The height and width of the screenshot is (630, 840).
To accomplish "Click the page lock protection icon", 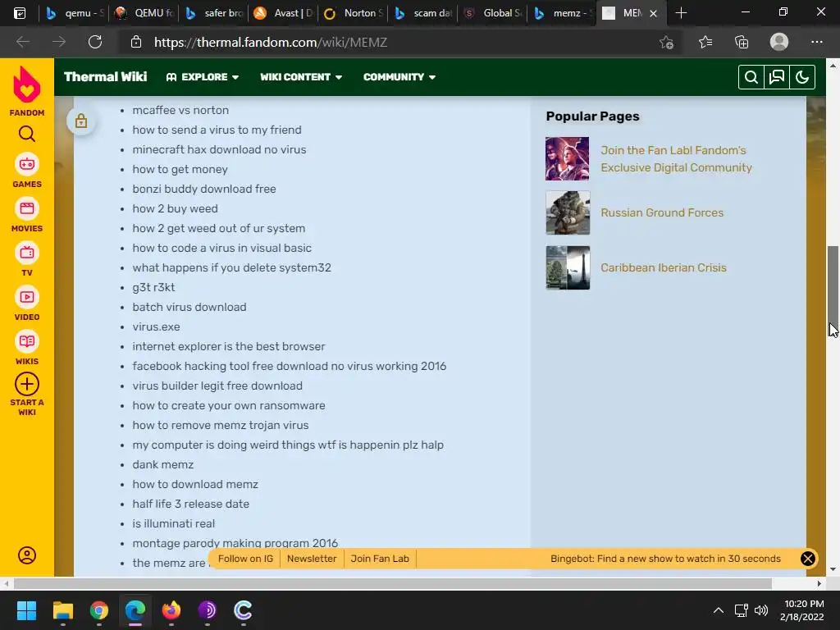I will click(x=81, y=121).
